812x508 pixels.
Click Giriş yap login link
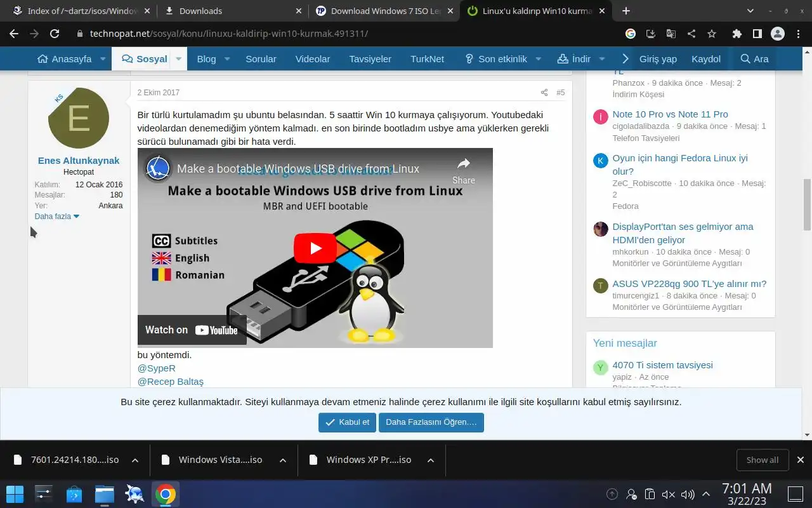click(x=658, y=59)
